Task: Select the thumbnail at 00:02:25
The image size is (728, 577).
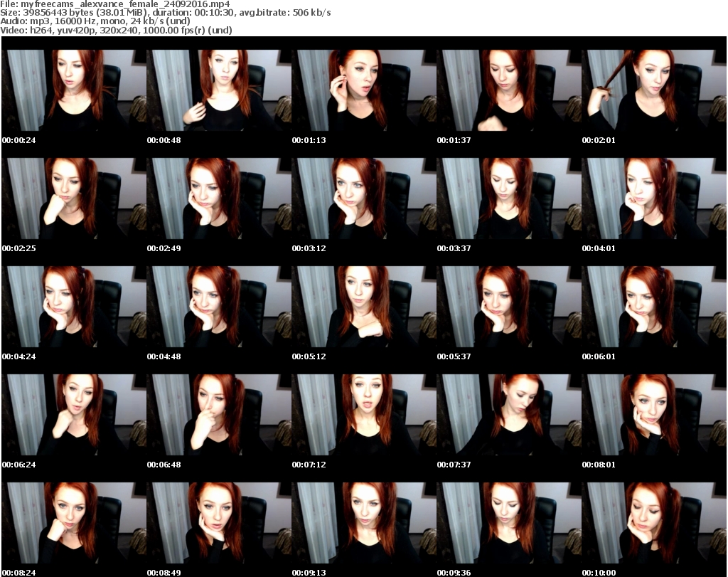Action: click(x=73, y=198)
